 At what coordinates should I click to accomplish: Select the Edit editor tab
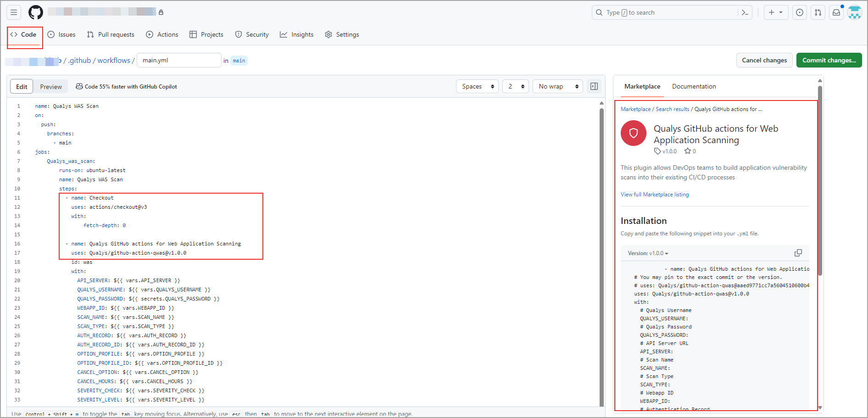[22, 87]
